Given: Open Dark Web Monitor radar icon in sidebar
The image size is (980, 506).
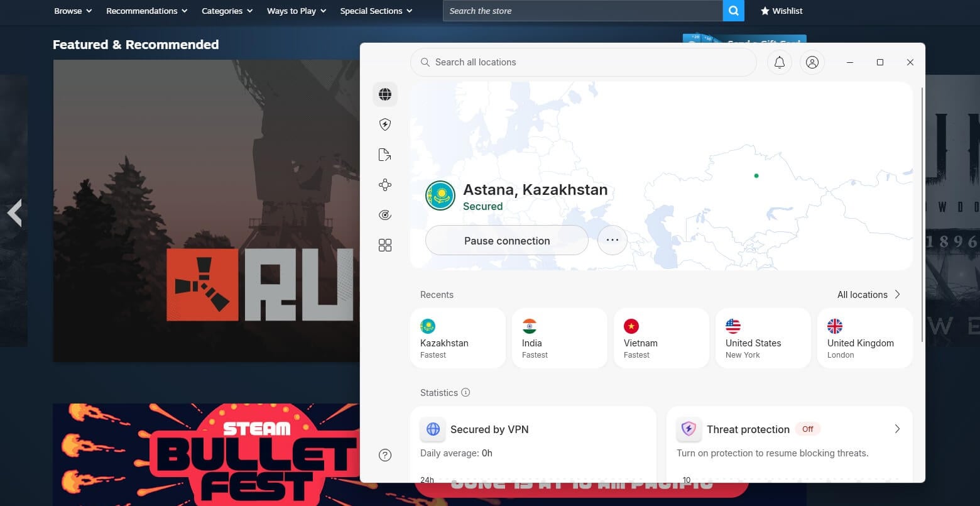Looking at the screenshot, I should click(x=385, y=215).
